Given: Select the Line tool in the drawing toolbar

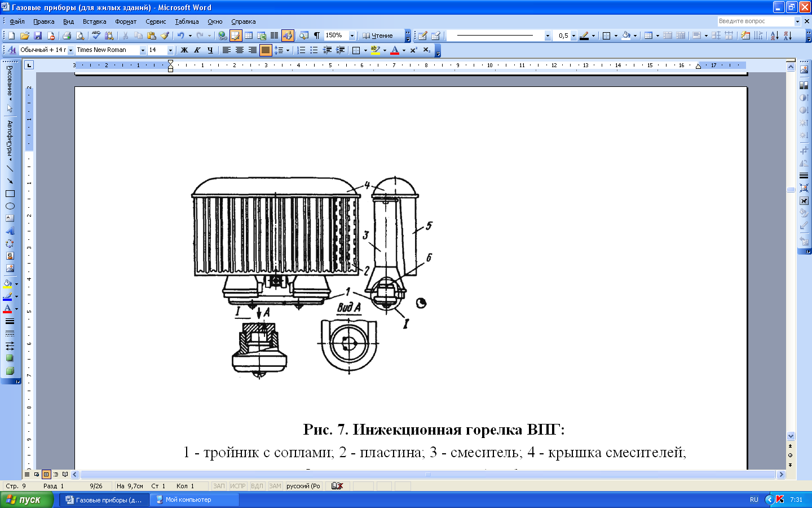Looking at the screenshot, I should [x=10, y=168].
